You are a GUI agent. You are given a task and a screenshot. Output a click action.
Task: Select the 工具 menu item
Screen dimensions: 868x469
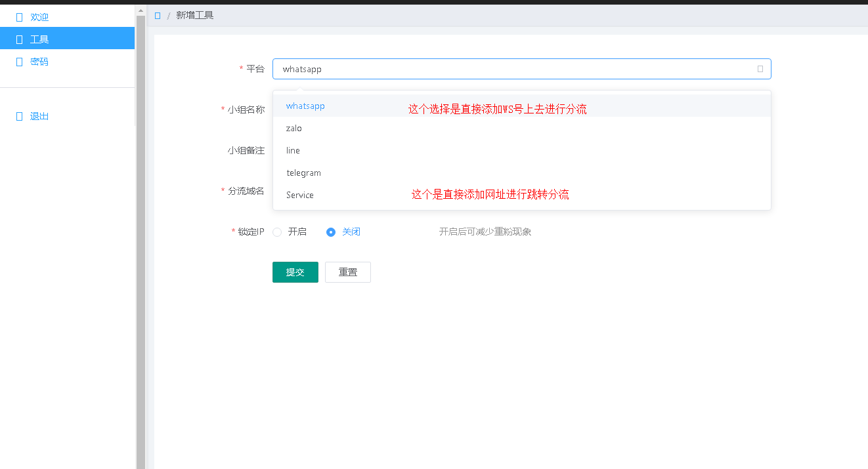coord(67,39)
